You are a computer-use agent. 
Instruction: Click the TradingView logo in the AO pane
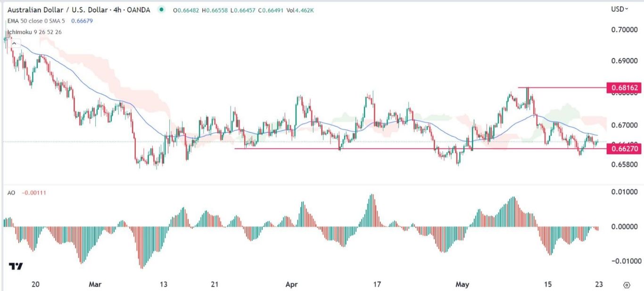pos(16,266)
